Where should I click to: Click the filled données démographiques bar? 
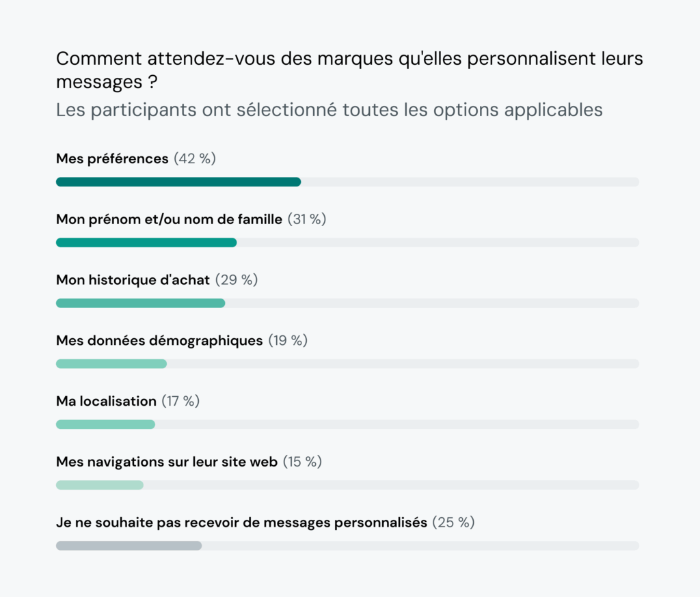click(111, 363)
